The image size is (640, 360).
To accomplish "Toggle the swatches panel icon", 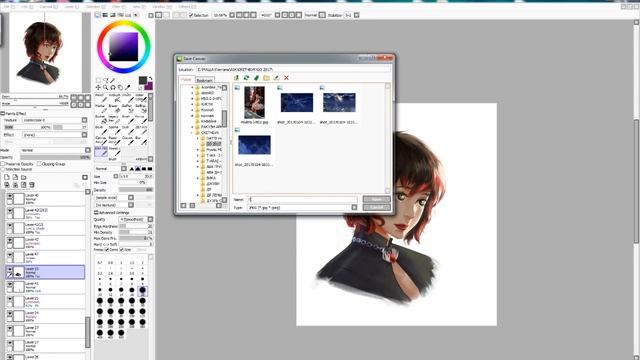I will pyautogui.click(x=128, y=15).
